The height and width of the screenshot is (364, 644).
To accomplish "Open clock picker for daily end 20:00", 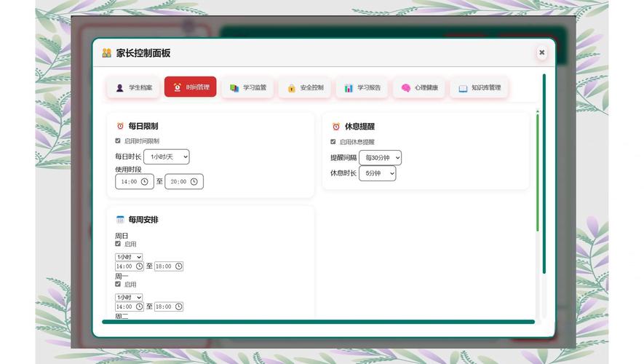I will 194,181.
